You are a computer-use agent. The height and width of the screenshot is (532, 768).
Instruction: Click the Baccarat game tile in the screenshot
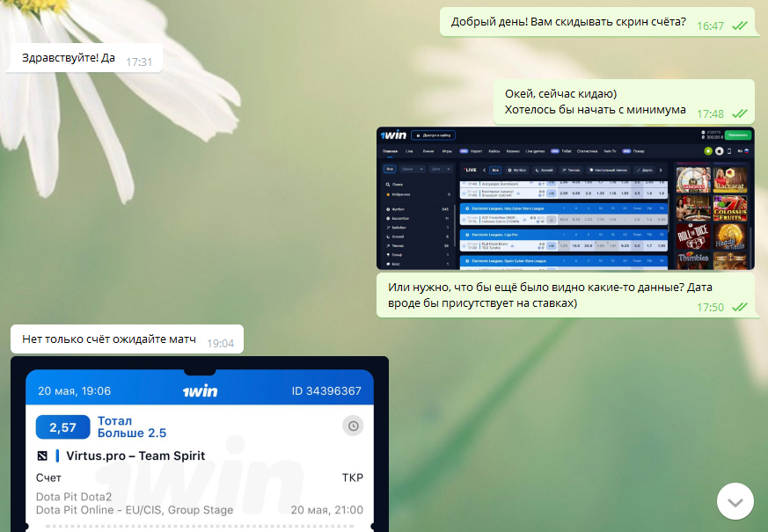coord(730,179)
